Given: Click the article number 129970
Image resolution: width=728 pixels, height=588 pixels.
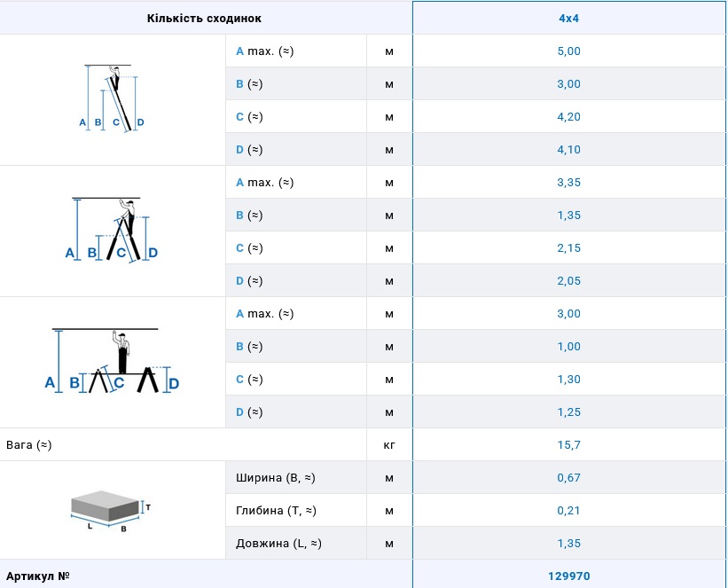Looking at the screenshot, I should 568,576.
